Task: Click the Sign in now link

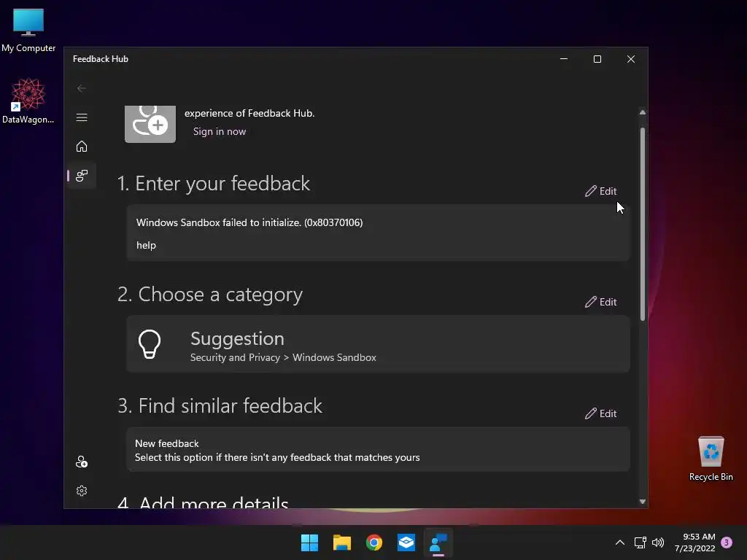Action: 219,131
